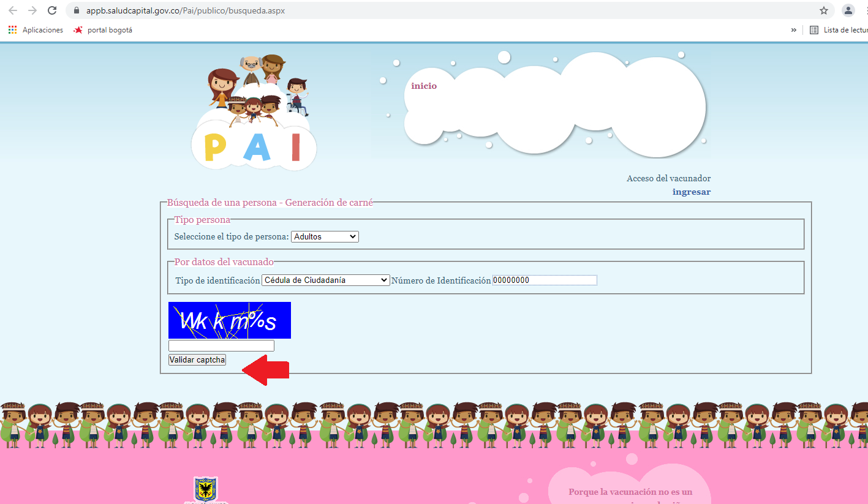This screenshot has height=504, width=868.
Task: Click the Validar captcha button
Action: click(197, 360)
